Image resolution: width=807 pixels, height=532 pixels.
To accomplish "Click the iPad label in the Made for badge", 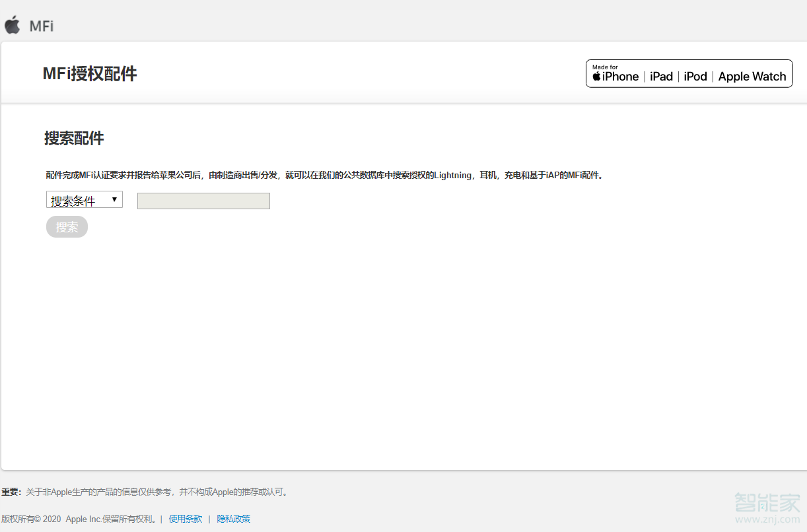I will coord(661,77).
